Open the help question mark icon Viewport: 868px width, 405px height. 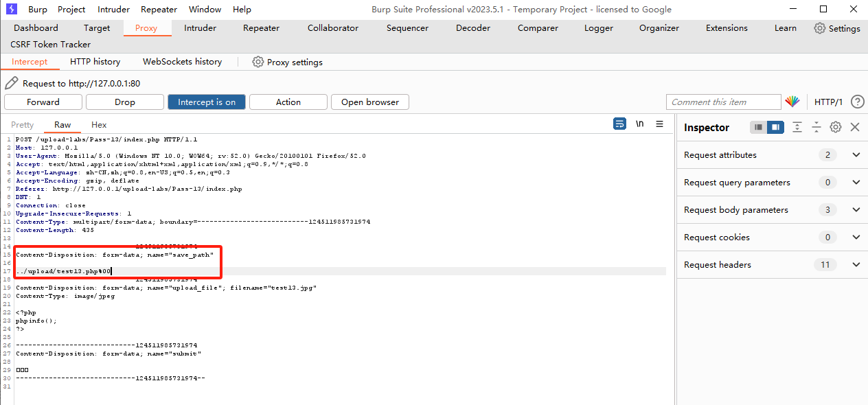pos(857,102)
